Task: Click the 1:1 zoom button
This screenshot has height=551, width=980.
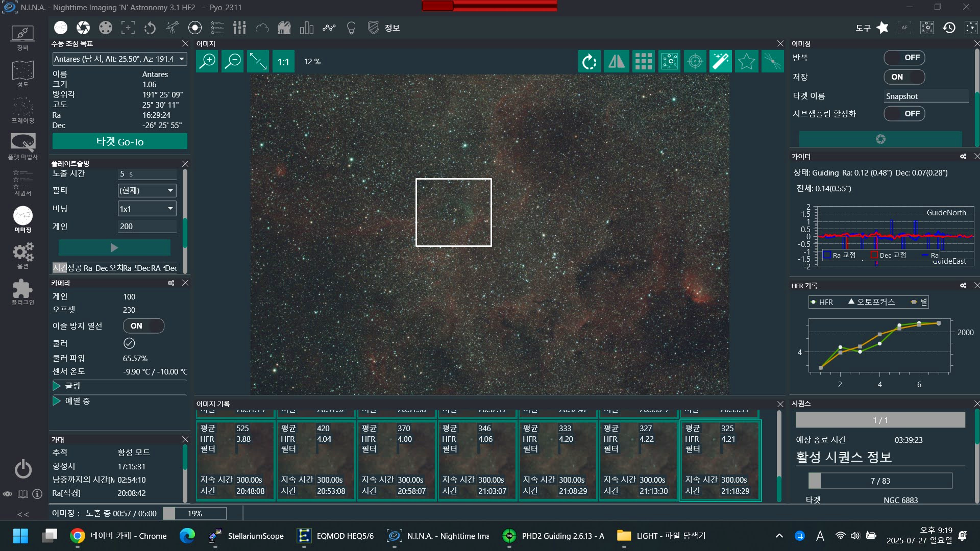Action: click(x=283, y=62)
